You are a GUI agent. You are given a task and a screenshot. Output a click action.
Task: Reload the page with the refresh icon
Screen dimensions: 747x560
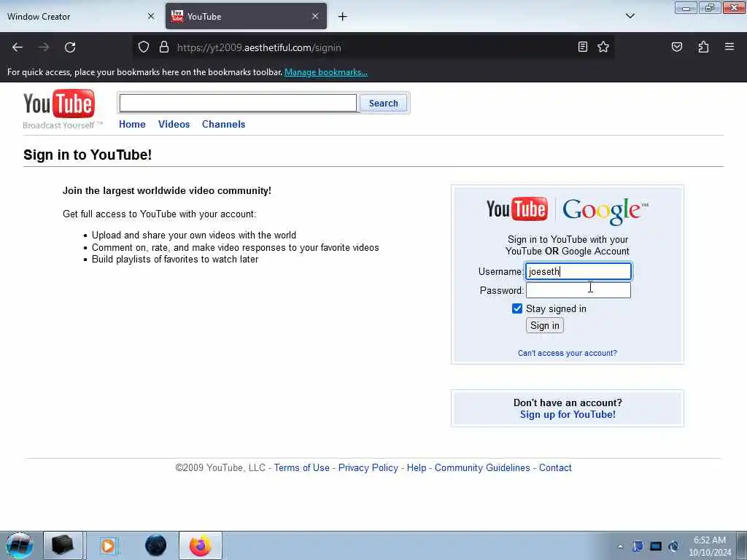pos(70,47)
